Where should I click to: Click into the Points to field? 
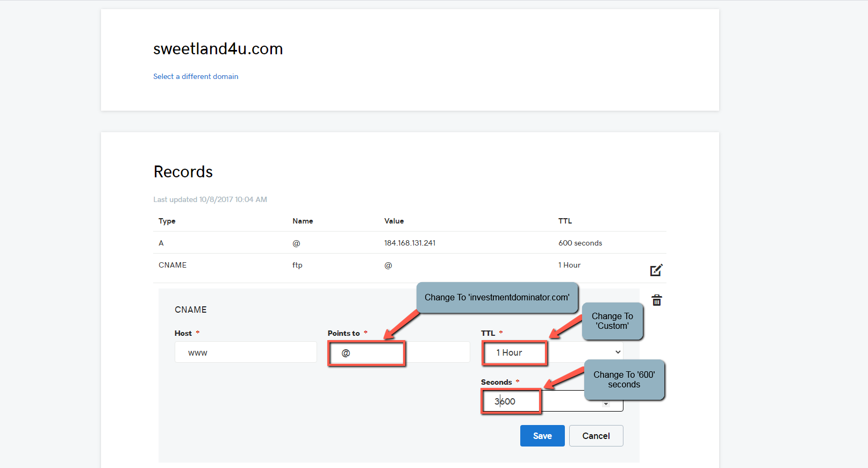click(x=398, y=352)
